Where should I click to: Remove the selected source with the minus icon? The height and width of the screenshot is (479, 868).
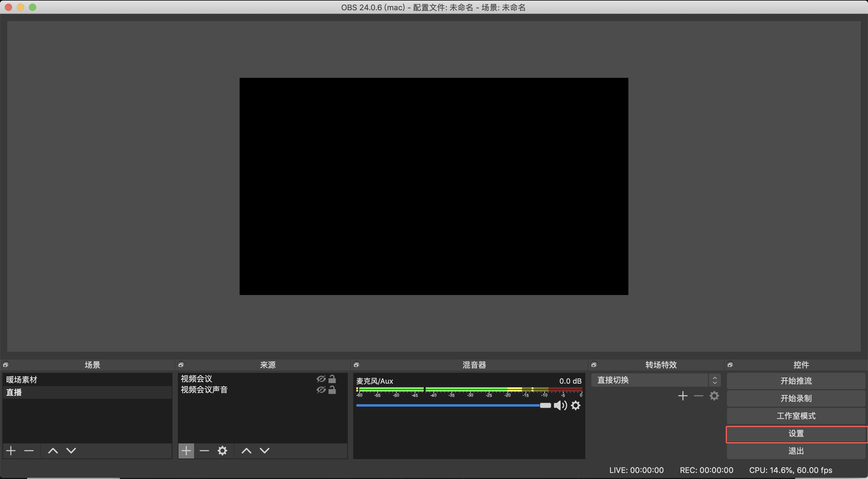click(x=204, y=451)
